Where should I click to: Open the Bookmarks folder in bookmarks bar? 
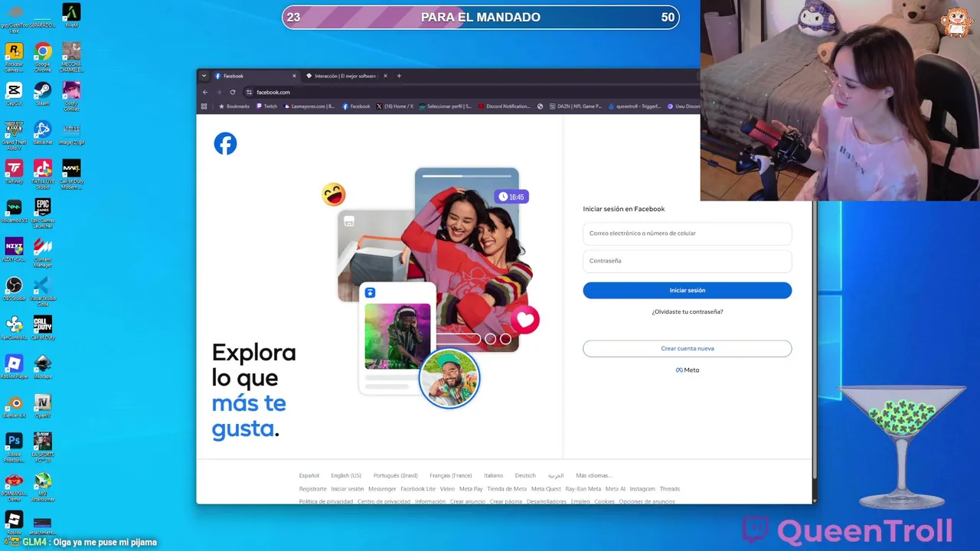click(234, 106)
